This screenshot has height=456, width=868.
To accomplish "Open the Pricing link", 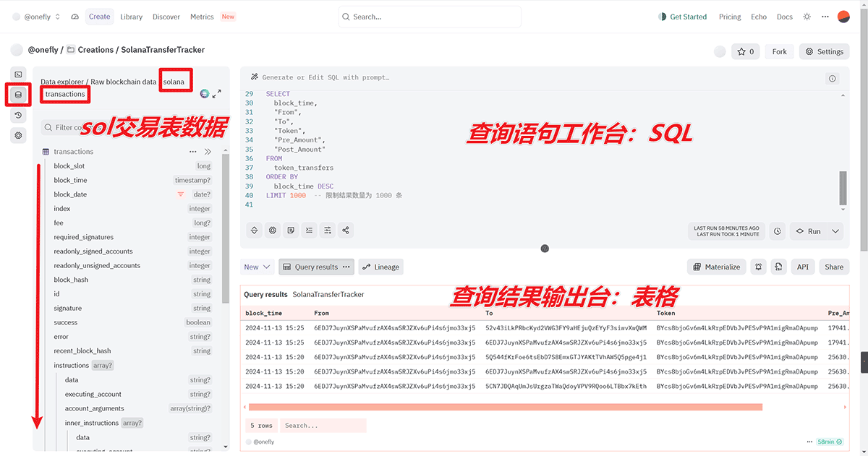I will point(729,16).
